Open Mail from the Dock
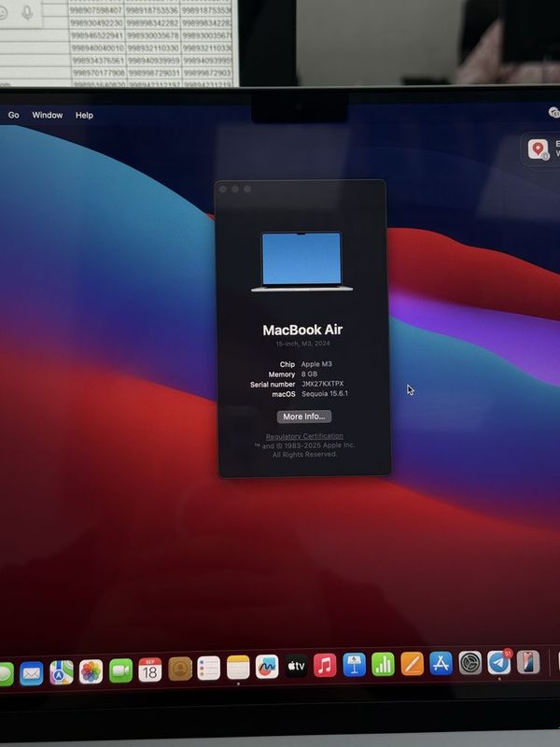 [x=32, y=673]
